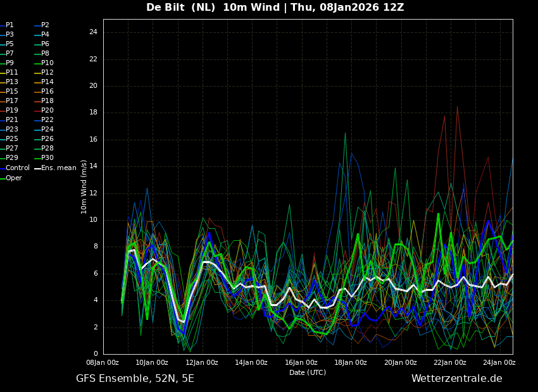Click the GFS Ensemble, 52N, 5E caption
Image resolution: width=538 pixels, height=392 pixels.
135,379
